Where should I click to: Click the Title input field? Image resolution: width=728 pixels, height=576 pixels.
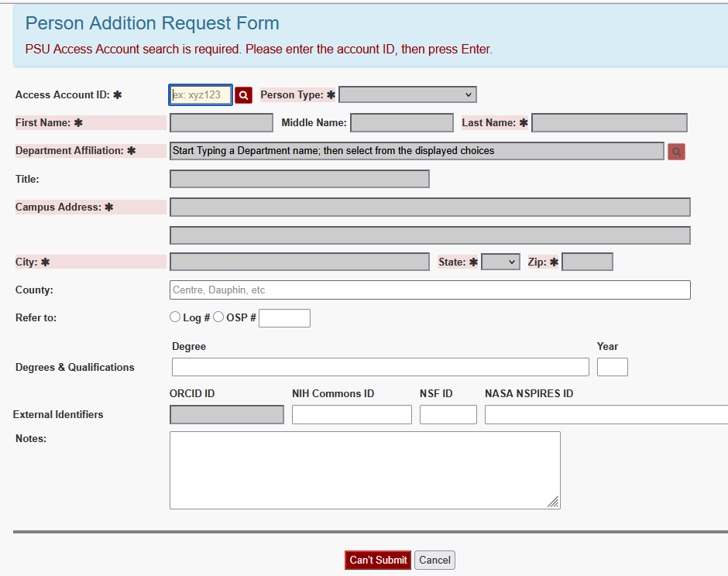coord(299,179)
